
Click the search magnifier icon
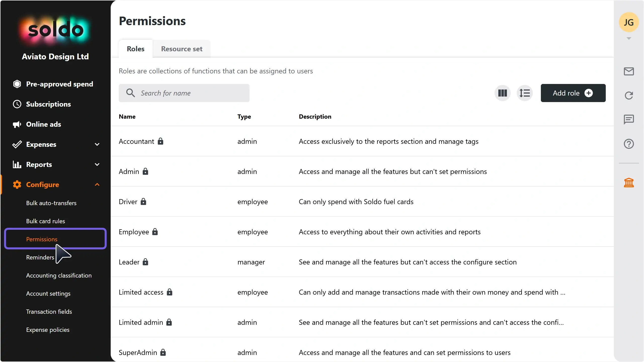[x=131, y=93]
